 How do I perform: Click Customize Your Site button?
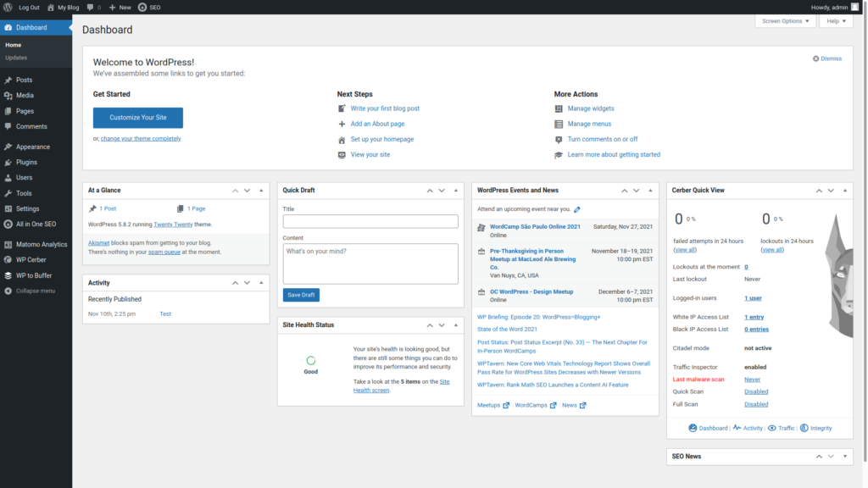click(138, 117)
